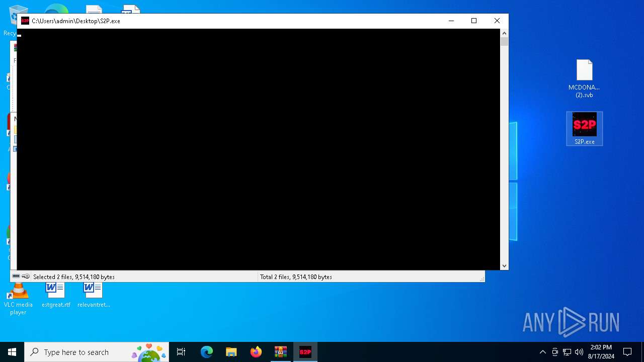Launch Microsoft Edge from taskbar
The width and height of the screenshot is (644, 362).
[207, 352]
